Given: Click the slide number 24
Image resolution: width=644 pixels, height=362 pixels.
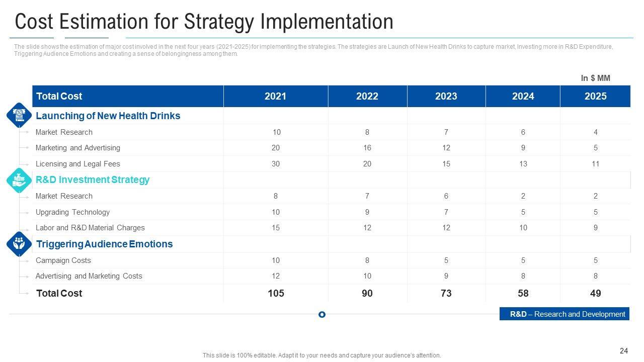Looking at the screenshot, I should (624, 351).
